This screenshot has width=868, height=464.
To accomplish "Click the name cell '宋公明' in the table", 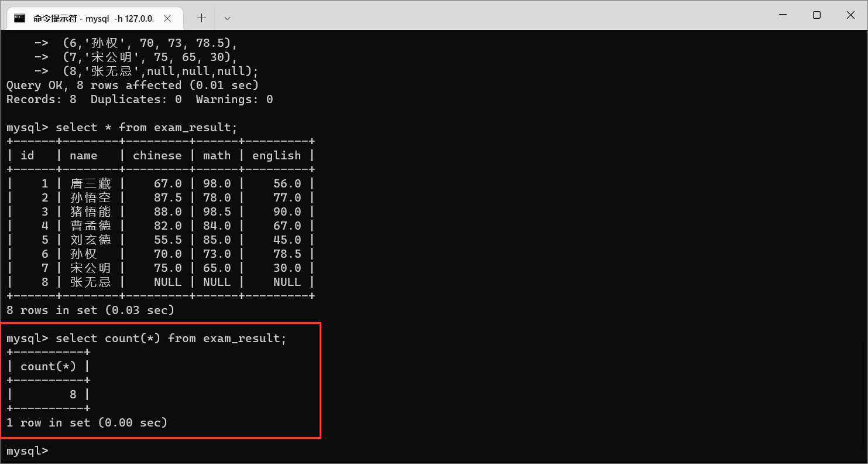I will (90, 268).
